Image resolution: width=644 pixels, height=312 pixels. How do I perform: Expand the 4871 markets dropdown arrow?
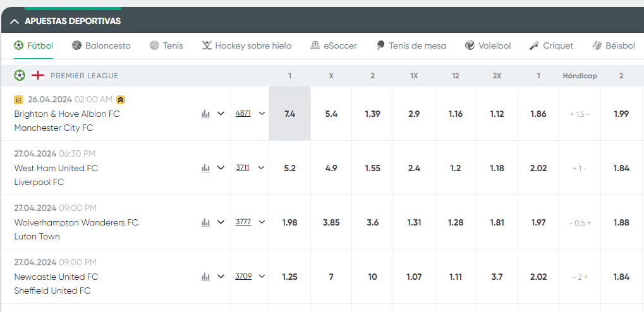(x=262, y=114)
